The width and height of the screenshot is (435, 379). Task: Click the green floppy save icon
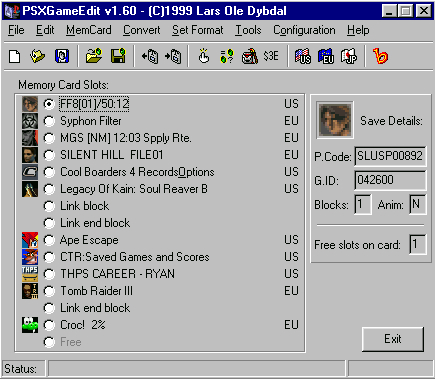click(118, 56)
